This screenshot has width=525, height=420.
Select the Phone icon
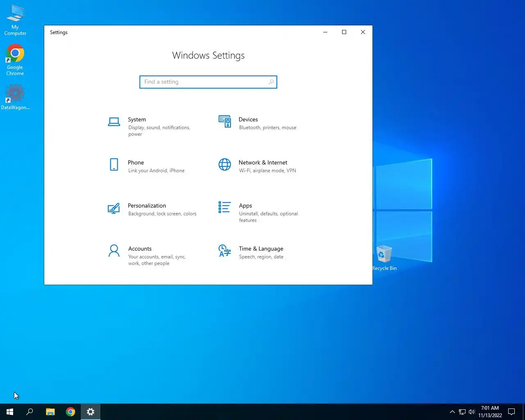tap(114, 164)
